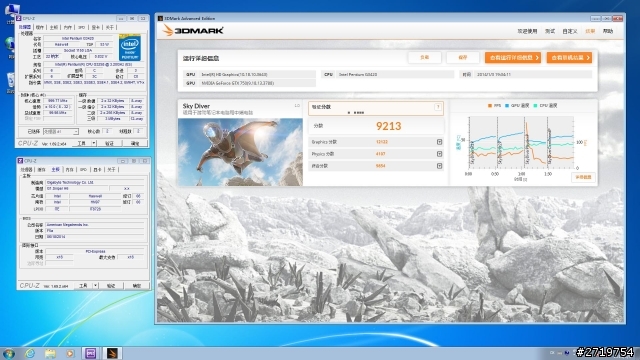
Task: Click lower CPU-Z window title icon
Action: tap(20, 161)
